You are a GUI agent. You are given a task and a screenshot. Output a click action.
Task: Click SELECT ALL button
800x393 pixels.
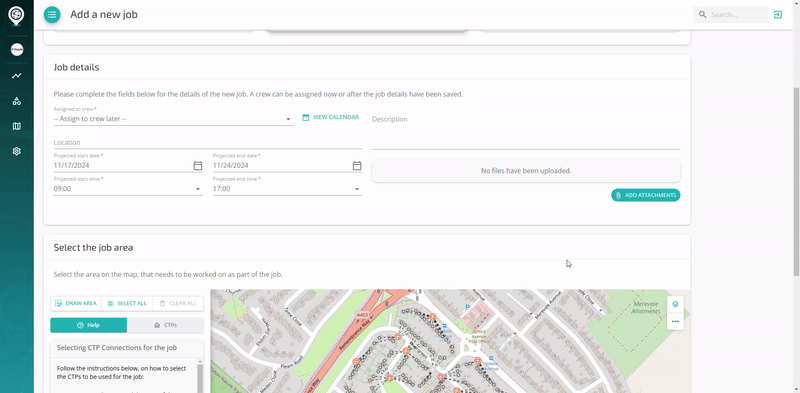[x=127, y=303]
